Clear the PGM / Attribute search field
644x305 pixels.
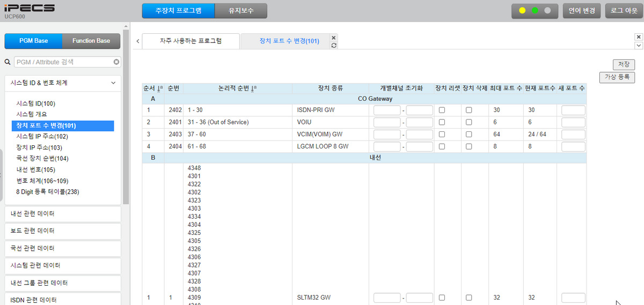point(116,62)
